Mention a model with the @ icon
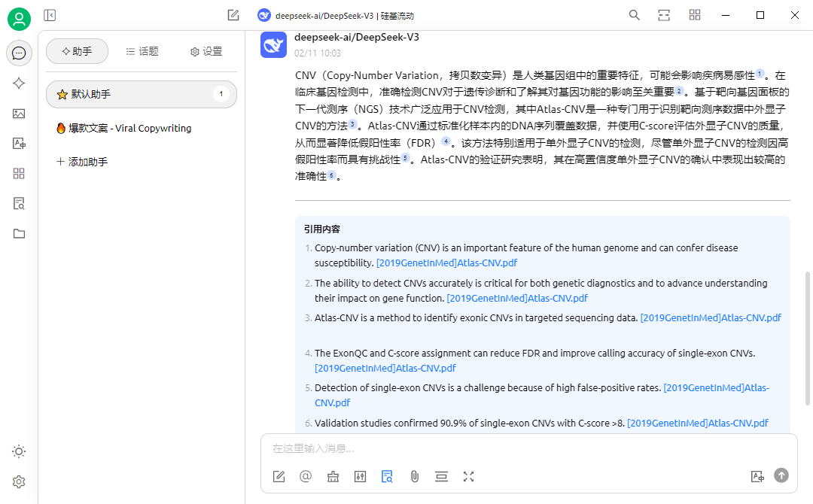Viewport: 813px width, 504px height. coord(306,477)
